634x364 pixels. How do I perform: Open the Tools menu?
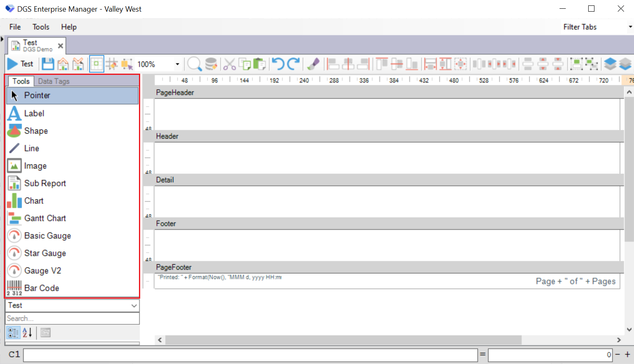click(x=41, y=27)
